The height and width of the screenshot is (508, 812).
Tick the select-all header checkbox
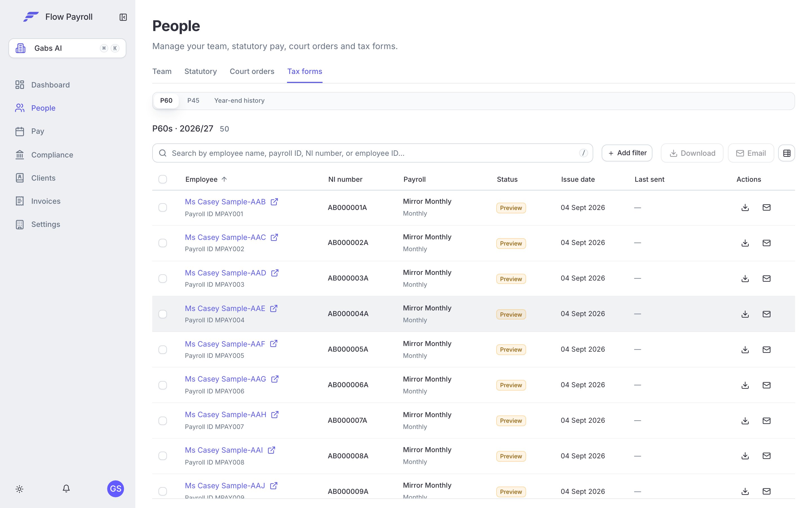coord(163,179)
